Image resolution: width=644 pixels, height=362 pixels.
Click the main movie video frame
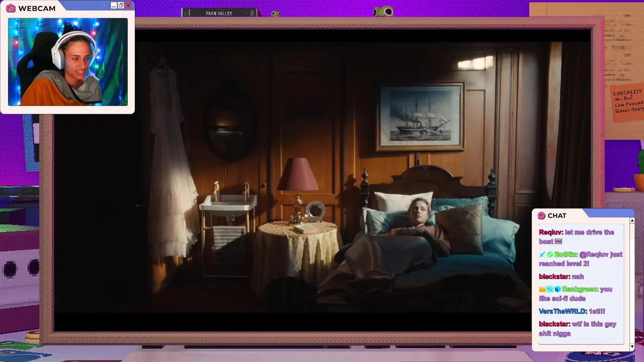[x=323, y=180]
